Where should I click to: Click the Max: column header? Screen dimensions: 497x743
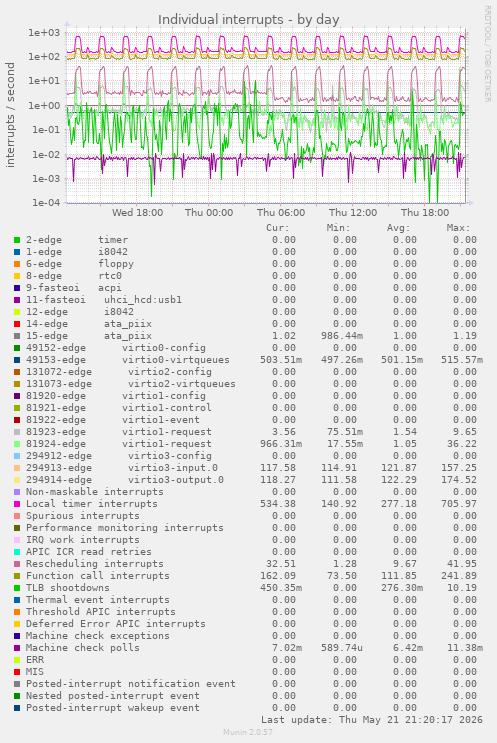(458, 228)
